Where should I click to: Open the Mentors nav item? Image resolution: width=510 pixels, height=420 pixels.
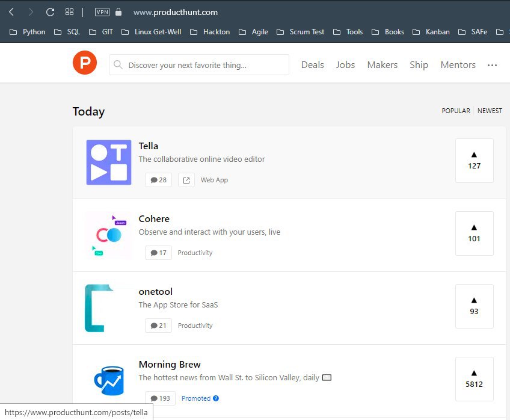[x=458, y=65]
